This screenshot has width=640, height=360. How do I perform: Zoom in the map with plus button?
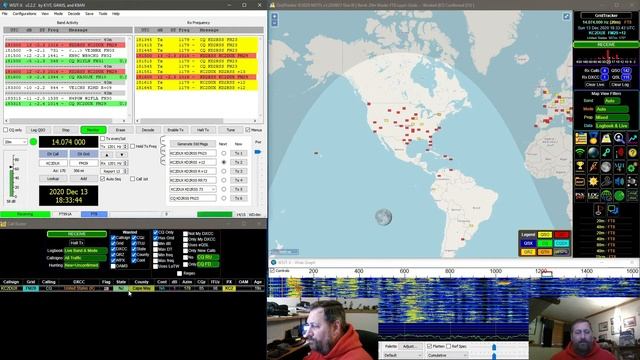pyautogui.click(x=274, y=17)
